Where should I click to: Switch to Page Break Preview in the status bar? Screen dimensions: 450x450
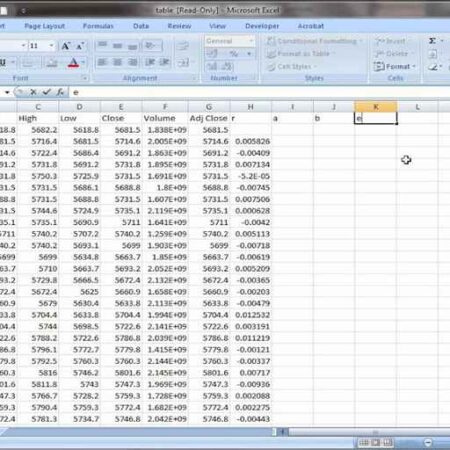(x=388, y=443)
